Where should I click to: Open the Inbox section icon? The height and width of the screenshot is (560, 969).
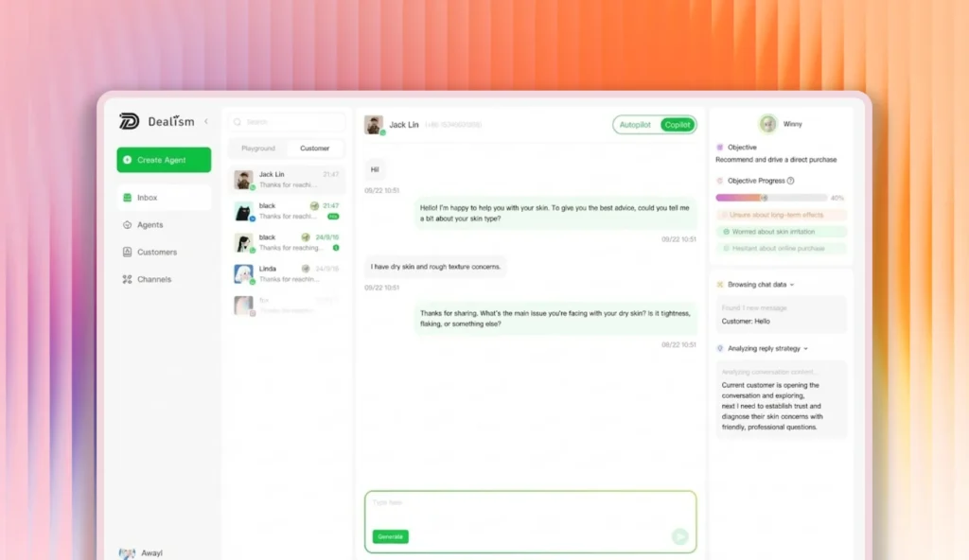coord(128,198)
